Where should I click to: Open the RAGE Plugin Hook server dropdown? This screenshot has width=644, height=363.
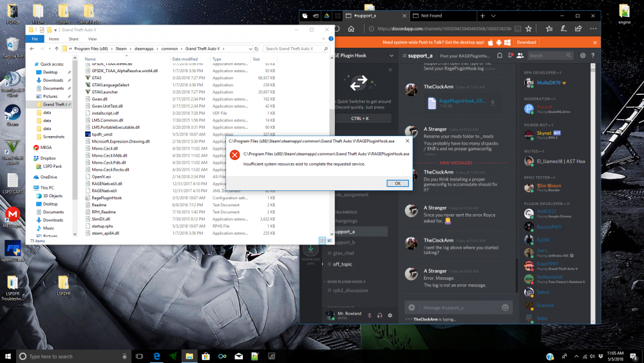click(x=392, y=55)
